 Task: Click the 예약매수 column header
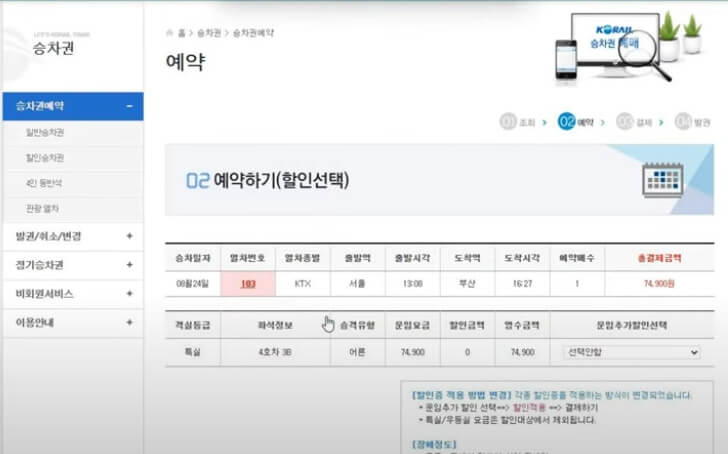coord(577,258)
